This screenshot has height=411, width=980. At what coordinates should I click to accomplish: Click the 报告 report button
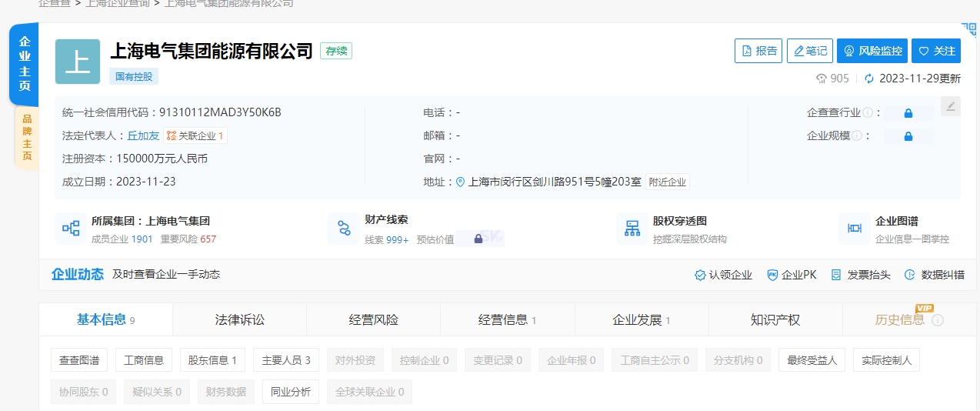coord(758,51)
